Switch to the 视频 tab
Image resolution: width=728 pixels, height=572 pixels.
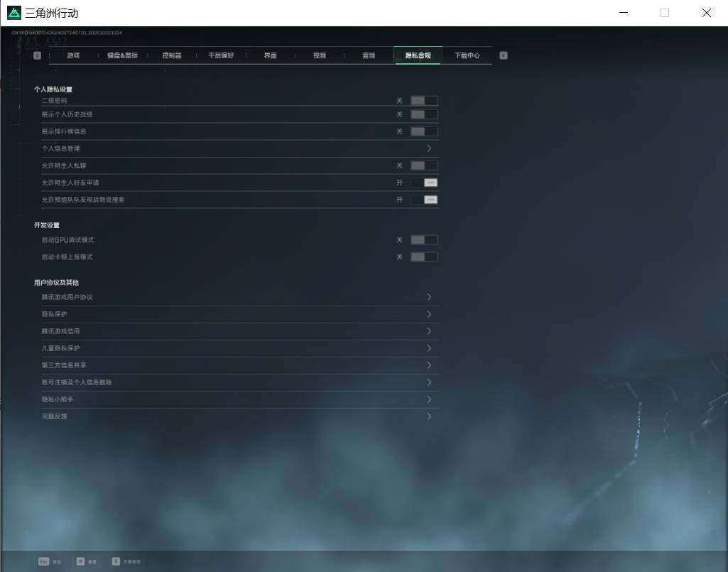(320, 55)
